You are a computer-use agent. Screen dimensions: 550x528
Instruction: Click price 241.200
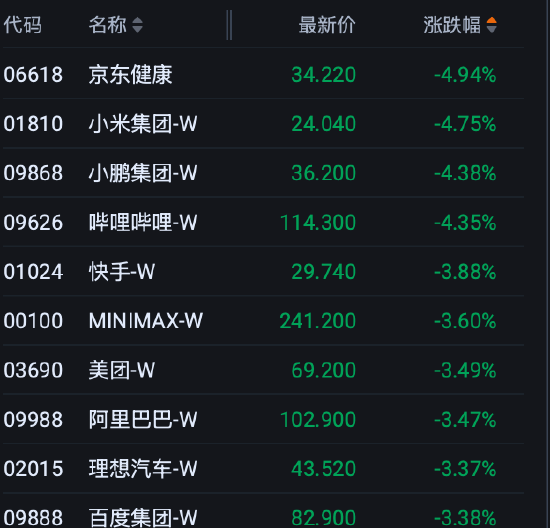(318, 321)
